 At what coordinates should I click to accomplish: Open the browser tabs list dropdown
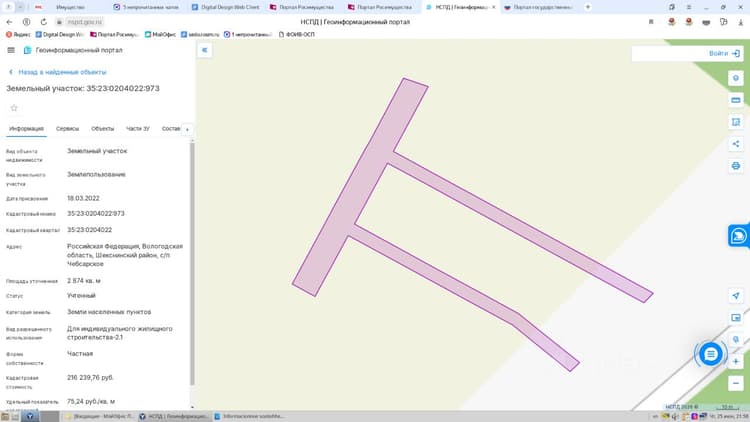click(x=21, y=7)
